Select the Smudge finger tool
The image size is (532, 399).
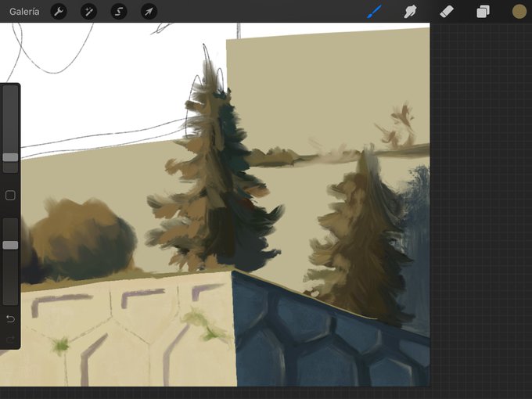click(411, 12)
